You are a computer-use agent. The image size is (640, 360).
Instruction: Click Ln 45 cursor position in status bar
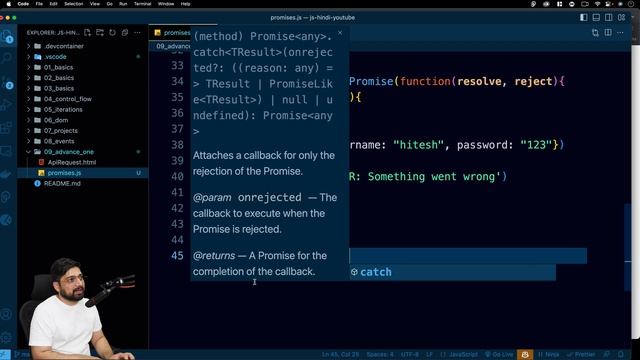tap(340, 354)
